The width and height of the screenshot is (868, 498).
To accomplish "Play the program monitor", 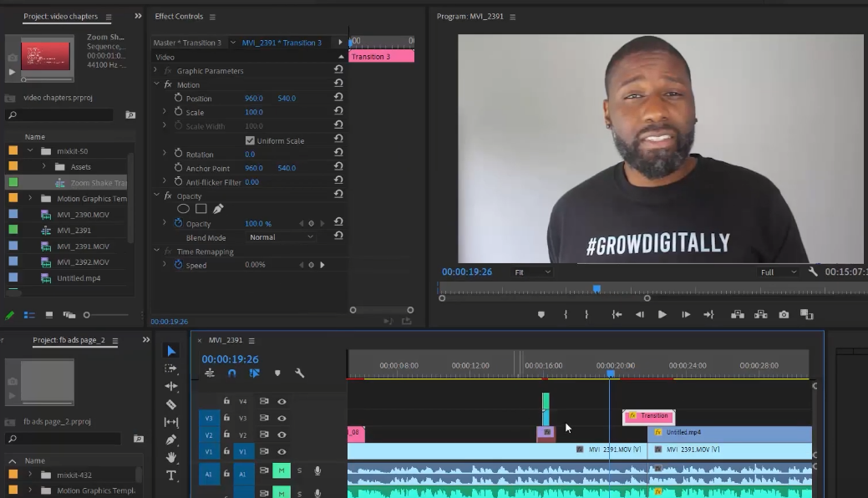I will pyautogui.click(x=662, y=315).
